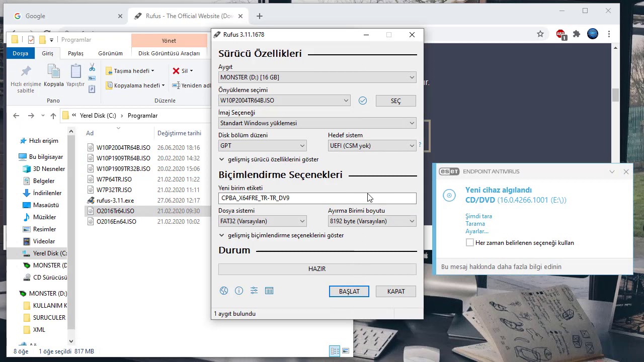This screenshot has height=362, width=644.
Task: Open Taşıma hedefi dropdown in ribbon
Action: [x=130, y=71]
